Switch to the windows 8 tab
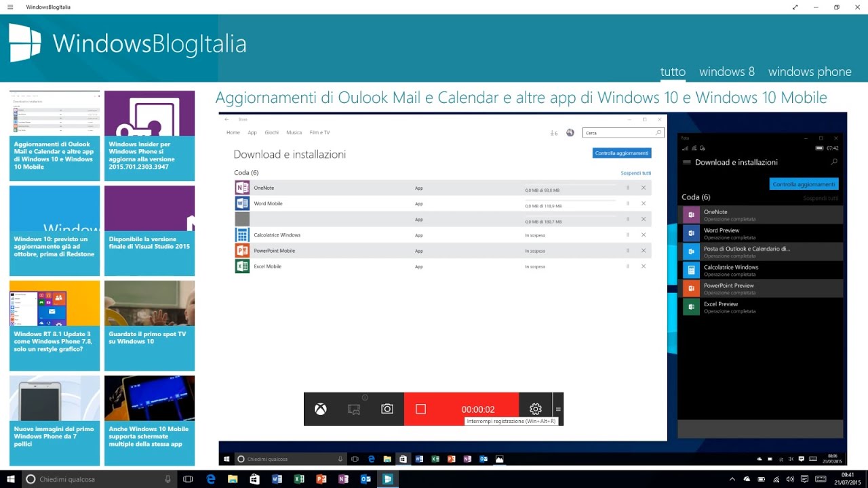This screenshot has height=488, width=868. (727, 72)
